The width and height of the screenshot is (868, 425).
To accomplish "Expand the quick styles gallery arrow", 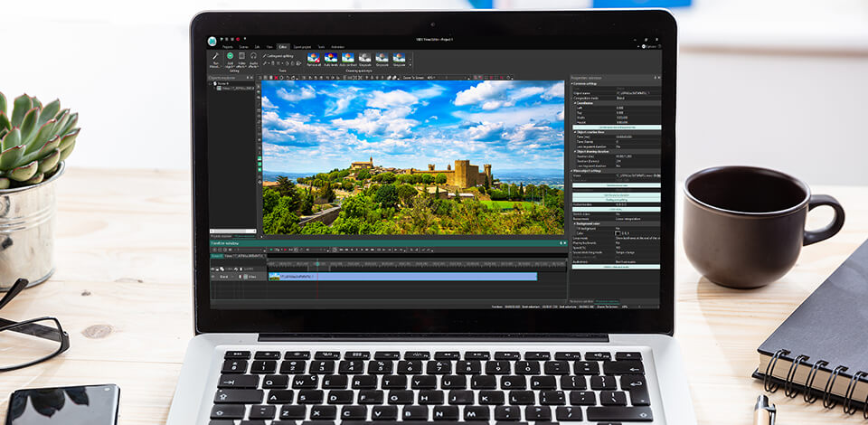I will pos(410,65).
